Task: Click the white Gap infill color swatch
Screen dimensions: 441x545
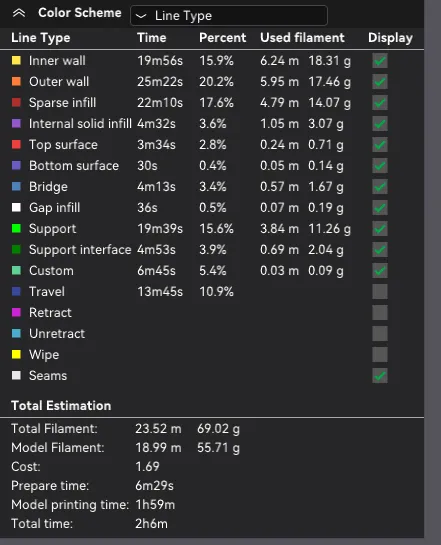Action: pos(16,208)
